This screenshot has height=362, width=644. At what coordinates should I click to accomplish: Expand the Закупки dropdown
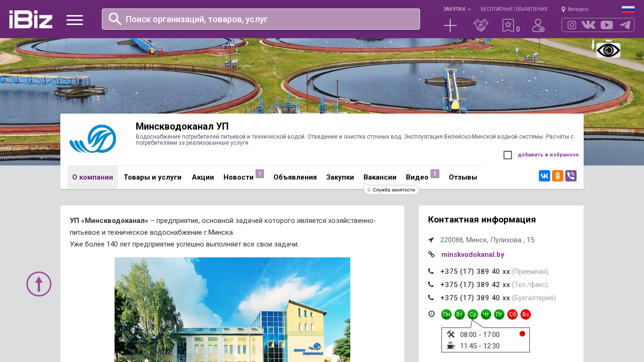[457, 9]
